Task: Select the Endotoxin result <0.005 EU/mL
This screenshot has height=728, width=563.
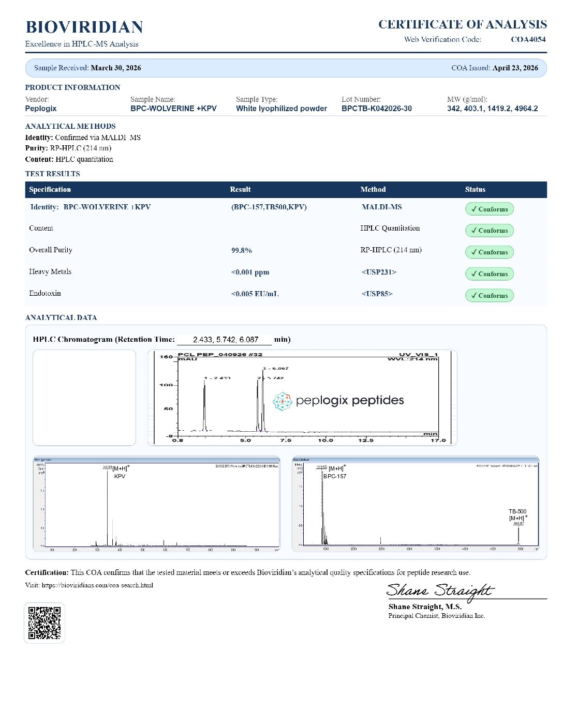Action: [x=255, y=294]
